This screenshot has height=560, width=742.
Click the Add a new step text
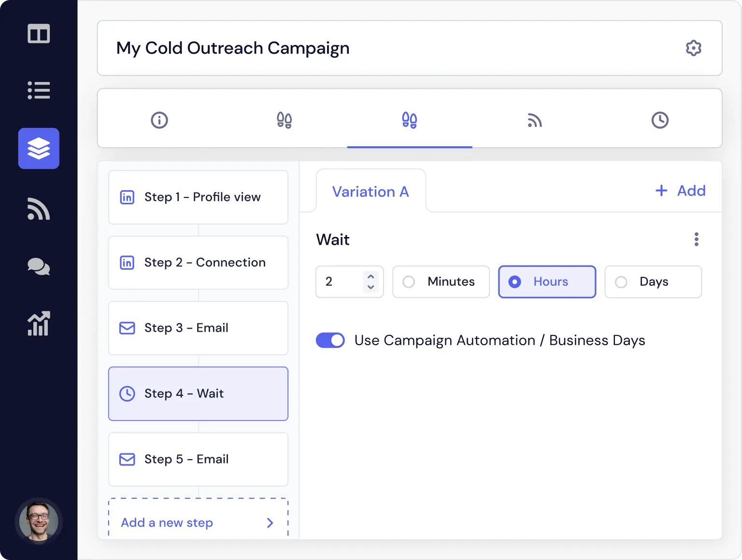(x=167, y=523)
